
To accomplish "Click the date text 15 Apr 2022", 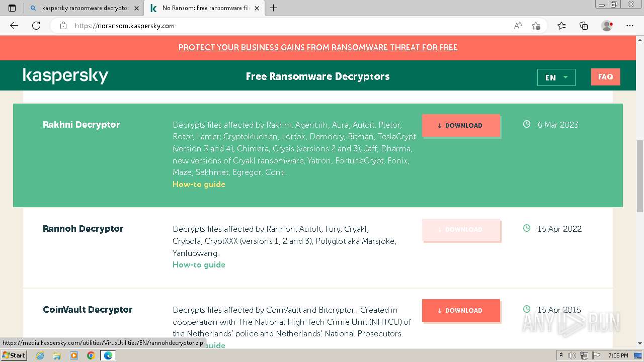I will 559,229.
